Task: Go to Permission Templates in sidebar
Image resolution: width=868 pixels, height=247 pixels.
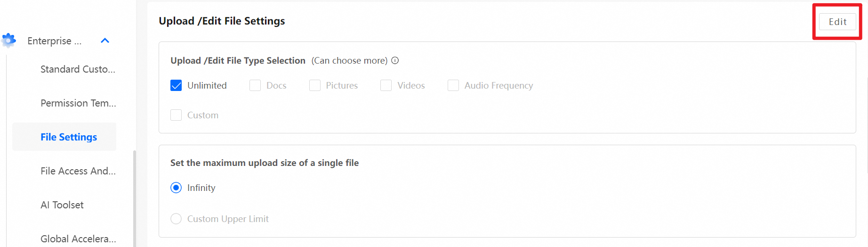Action: pyautogui.click(x=78, y=103)
